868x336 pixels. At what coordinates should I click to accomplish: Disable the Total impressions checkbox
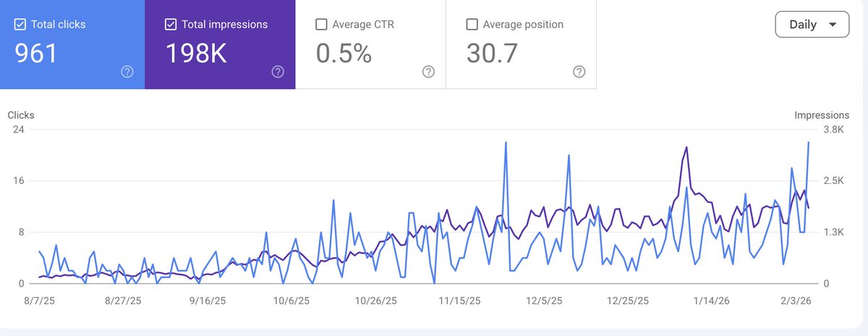(171, 25)
